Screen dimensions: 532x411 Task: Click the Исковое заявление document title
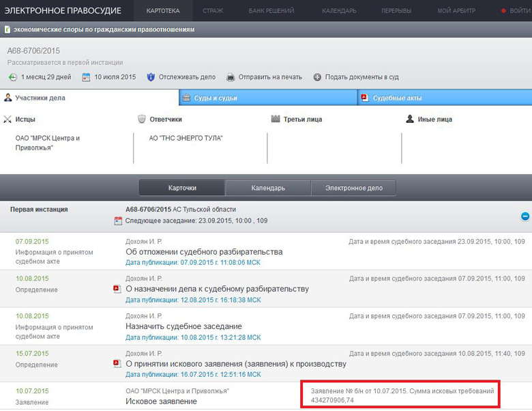pos(161,401)
